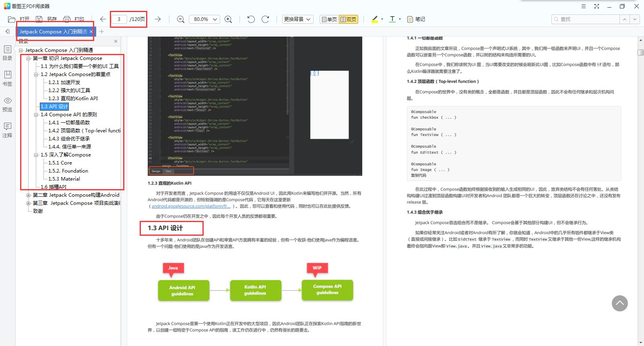Go to previous page arrow

coord(103,19)
